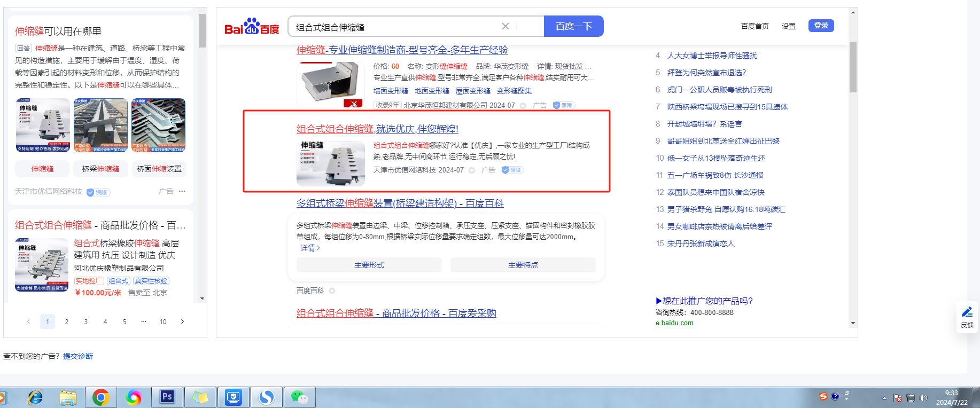This screenshot has width=980, height=408.
Task: Go to page 10 in pagination
Action: 163,321
